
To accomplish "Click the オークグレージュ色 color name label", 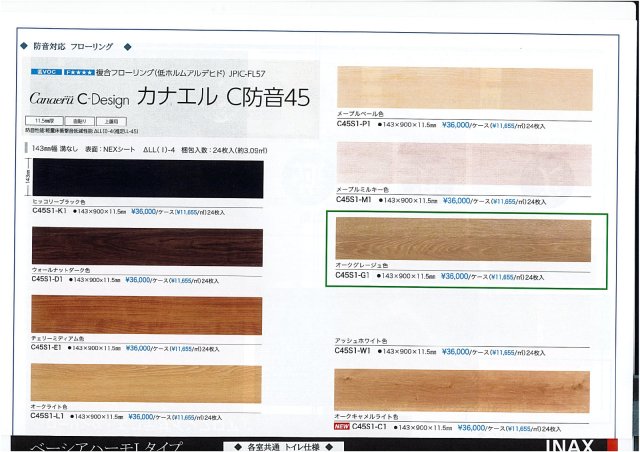I will coord(362,265).
